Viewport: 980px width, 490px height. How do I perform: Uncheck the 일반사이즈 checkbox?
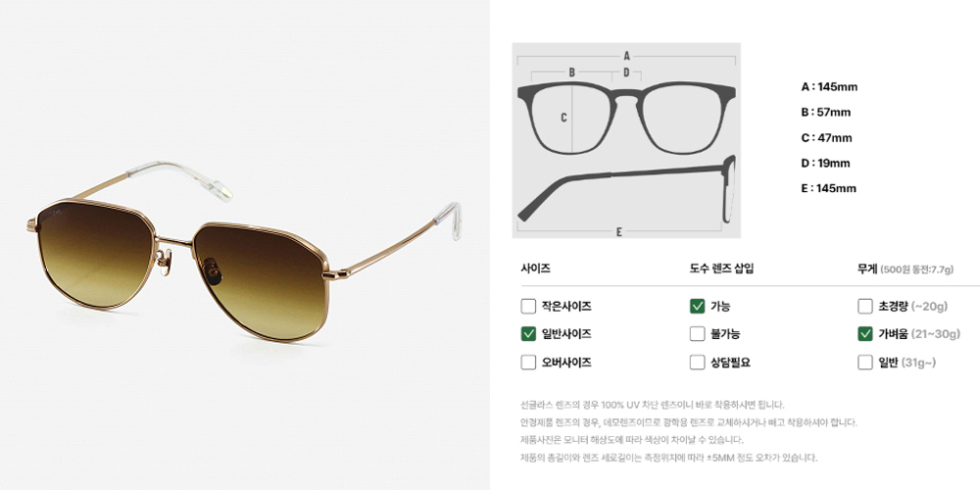(528, 334)
